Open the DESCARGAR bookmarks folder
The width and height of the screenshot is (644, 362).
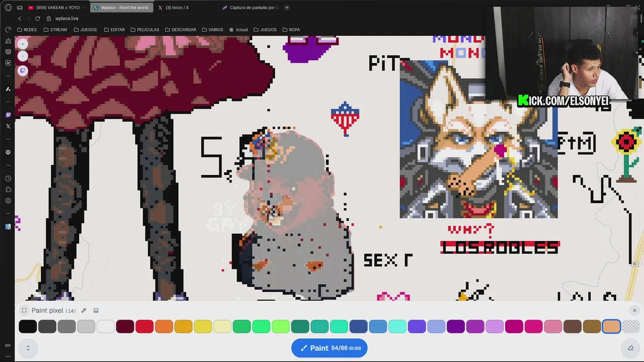click(x=181, y=30)
